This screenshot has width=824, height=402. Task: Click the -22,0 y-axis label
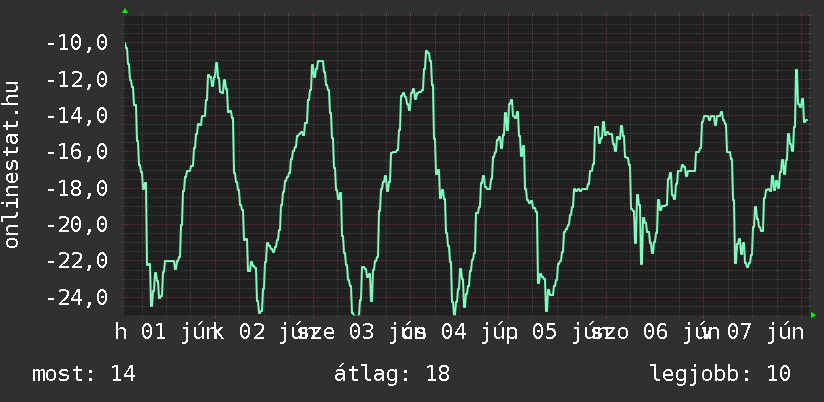(x=77, y=261)
